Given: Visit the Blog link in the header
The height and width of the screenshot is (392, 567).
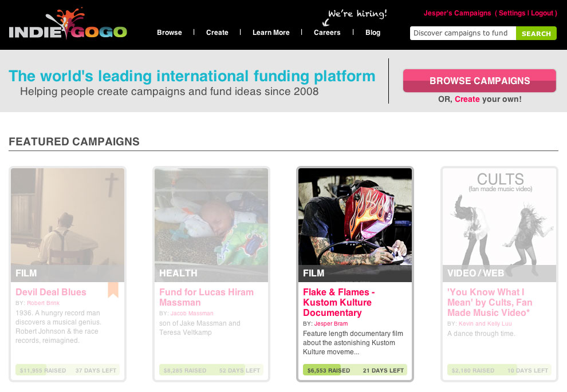Looking at the screenshot, I should (373, 33).
